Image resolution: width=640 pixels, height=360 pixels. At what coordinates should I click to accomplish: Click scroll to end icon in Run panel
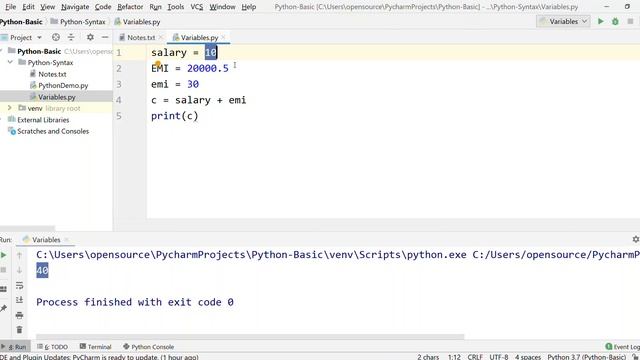pos(19,300)
